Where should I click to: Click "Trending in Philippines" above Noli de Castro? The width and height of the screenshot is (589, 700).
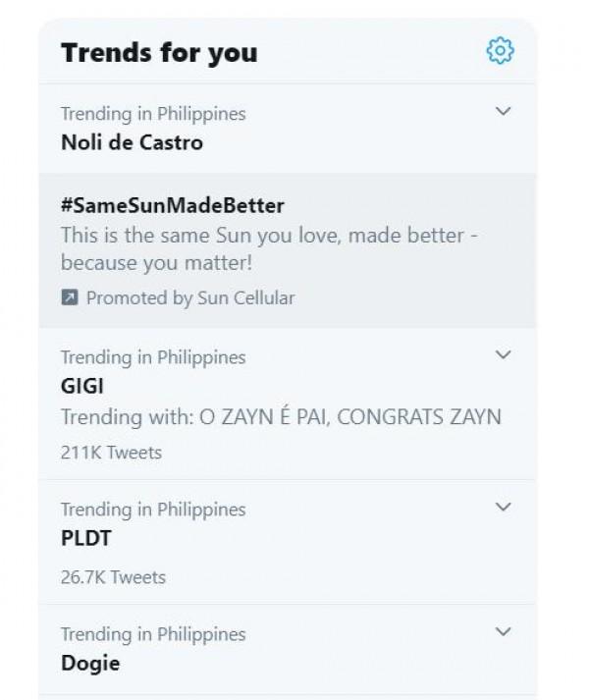(x=153, y=114)
